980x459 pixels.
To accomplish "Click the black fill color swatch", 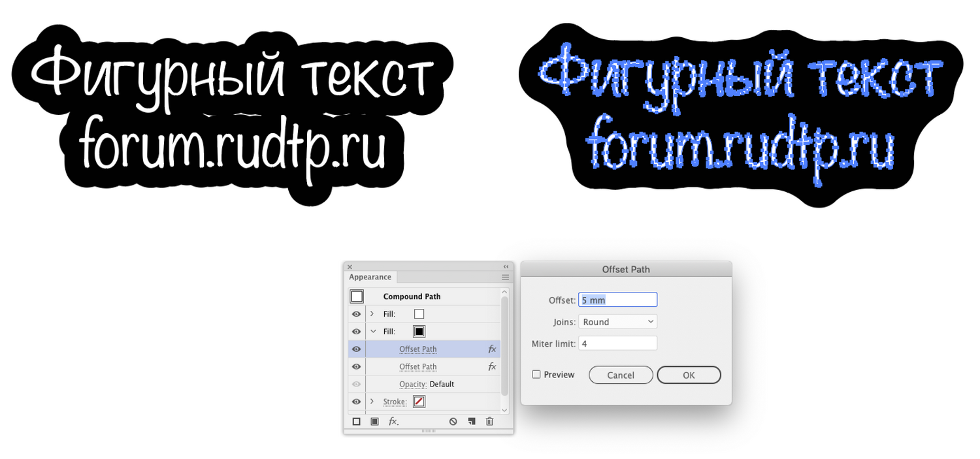I will pos(419,332).
